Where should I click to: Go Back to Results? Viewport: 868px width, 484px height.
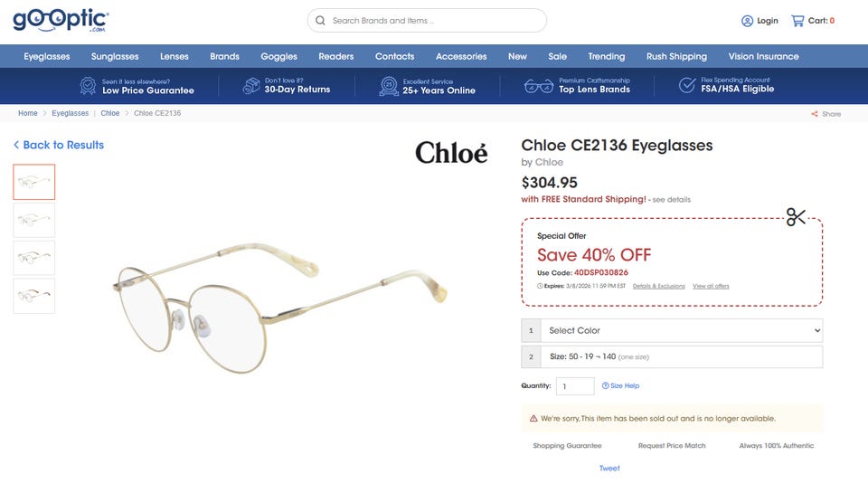pos(59,145)
